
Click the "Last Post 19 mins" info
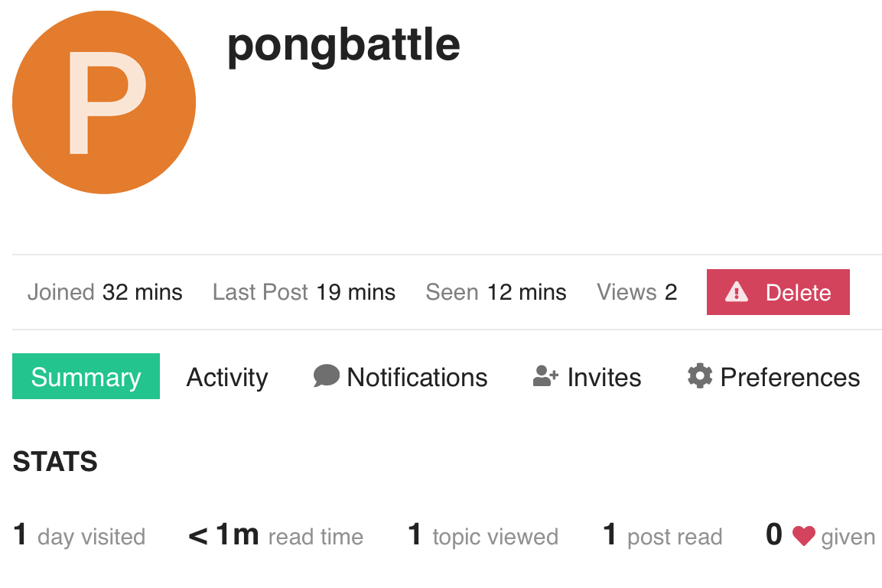pyautogui.click(x=304, y=291)
